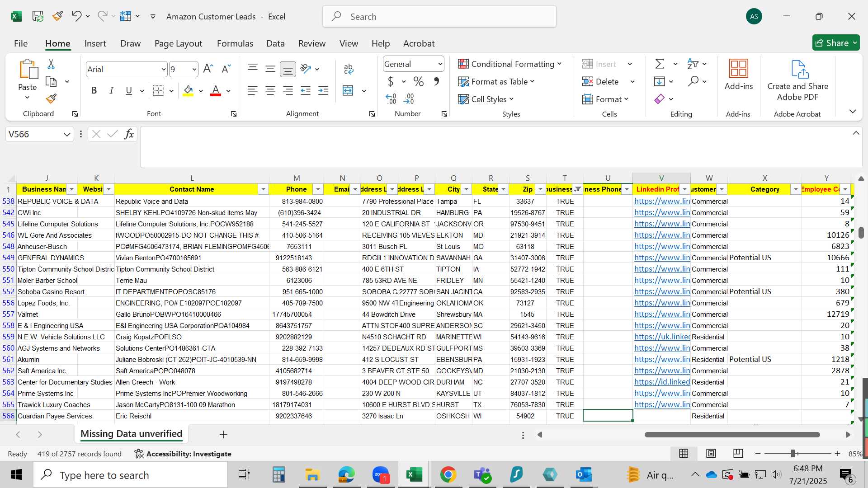868x488 pixels.
Task: Click the horizontal scrollbar thumb
Action: coord(732,435)
